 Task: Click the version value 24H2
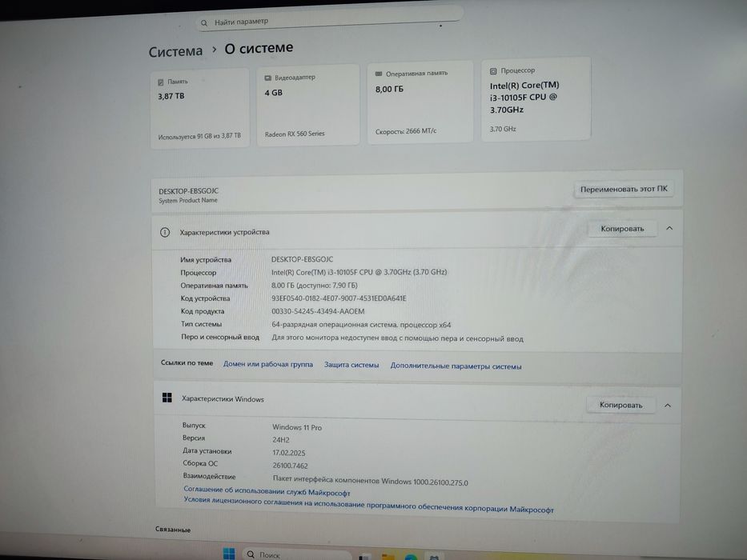(x=281, y=440)
